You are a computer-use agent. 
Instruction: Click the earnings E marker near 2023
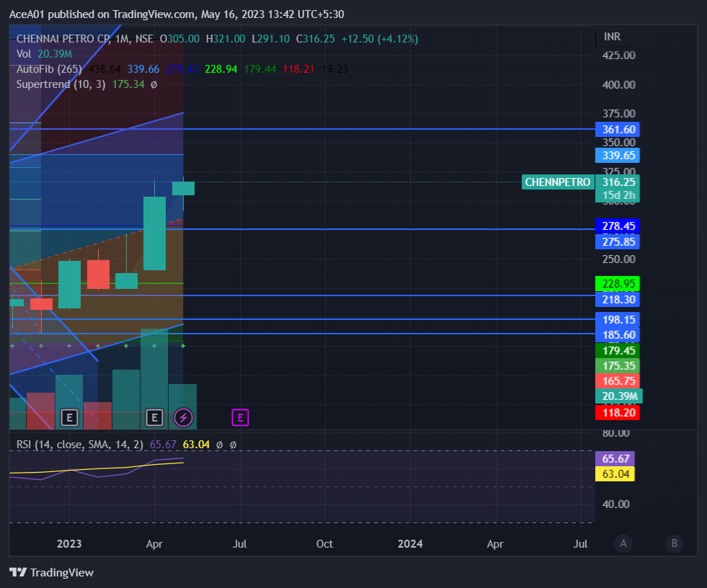[69, 418]
